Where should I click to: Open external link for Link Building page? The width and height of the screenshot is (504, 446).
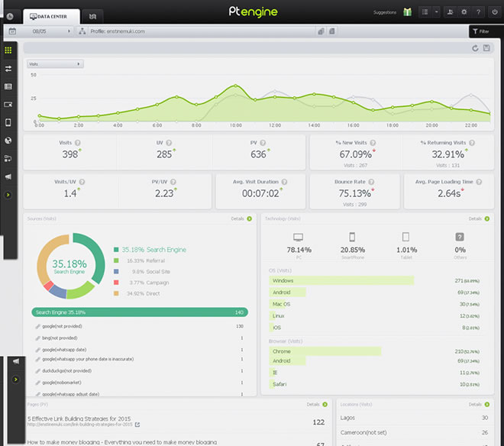point(137,425)
